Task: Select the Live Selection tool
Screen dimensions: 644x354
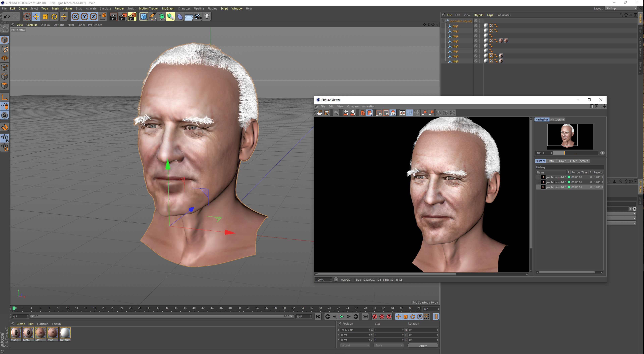Action: point(27,17)
